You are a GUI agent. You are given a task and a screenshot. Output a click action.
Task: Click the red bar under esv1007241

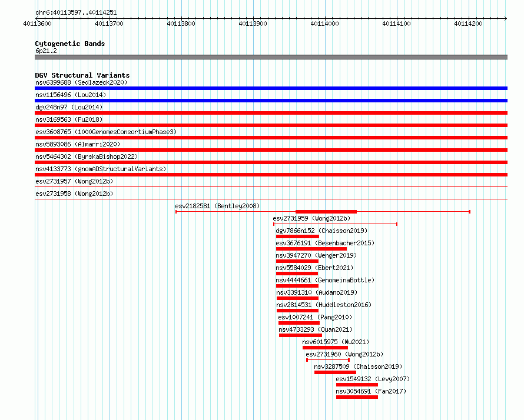tap(299, 323)
